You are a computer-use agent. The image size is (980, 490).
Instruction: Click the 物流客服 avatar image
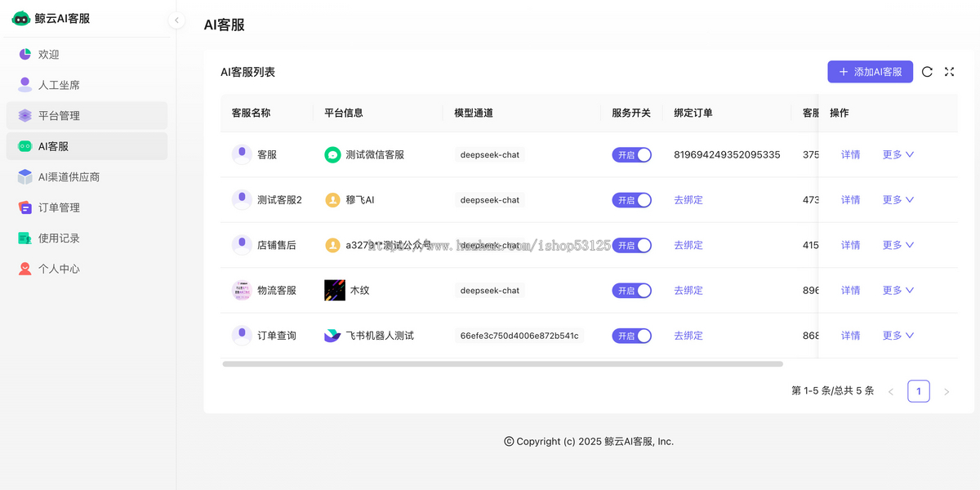[x=242, y=290]
